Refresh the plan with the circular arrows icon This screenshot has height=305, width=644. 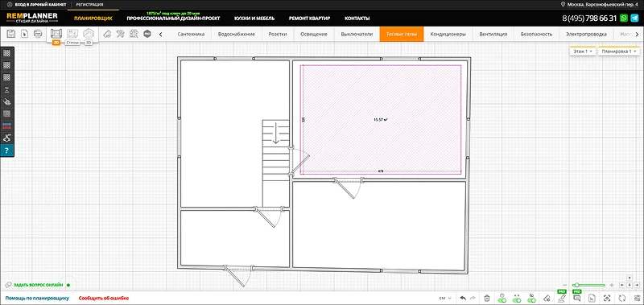[622, 298]
